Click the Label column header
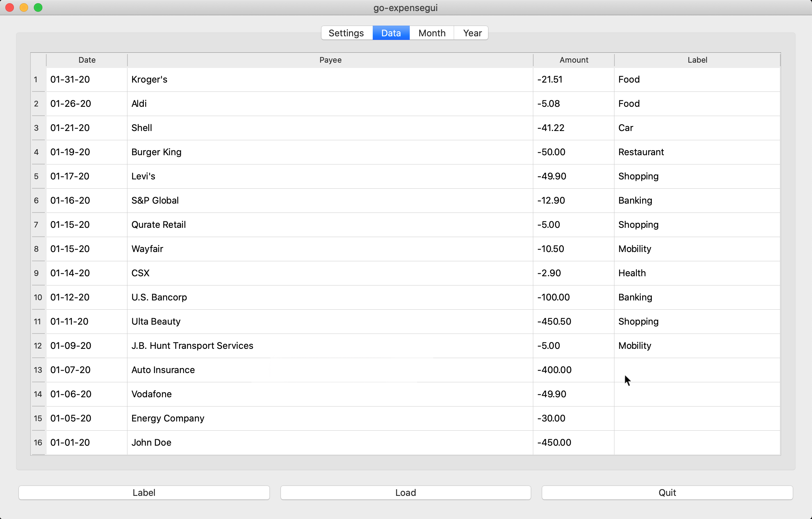 tap(697, 60)
